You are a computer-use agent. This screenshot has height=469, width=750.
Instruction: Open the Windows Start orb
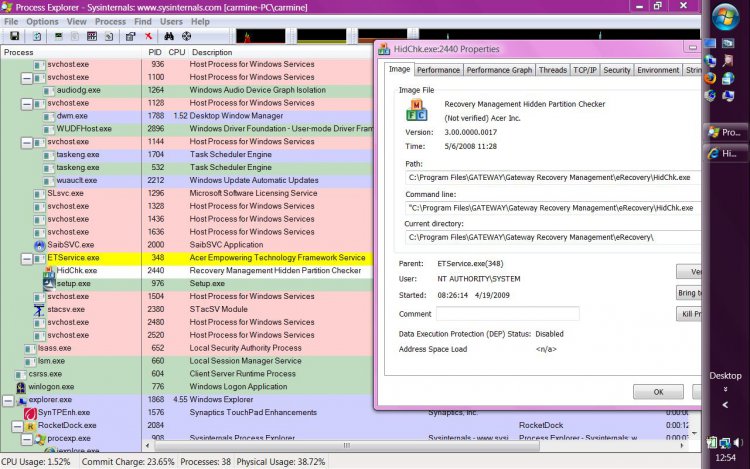click(726, 17)
